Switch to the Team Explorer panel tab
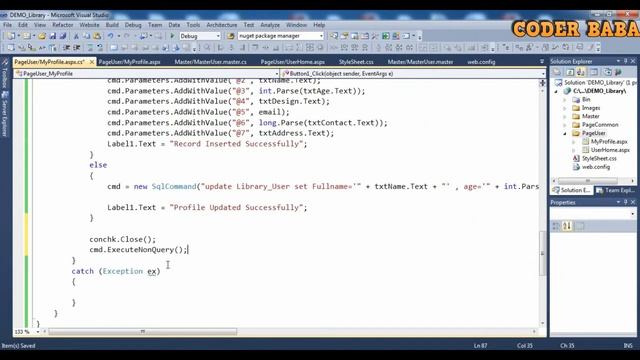 coord(615,190)
